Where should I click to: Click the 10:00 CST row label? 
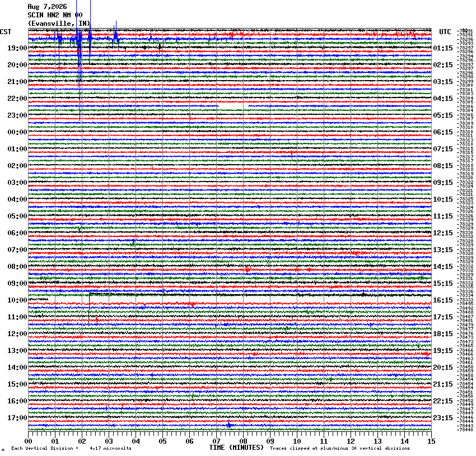coord(17,300)
